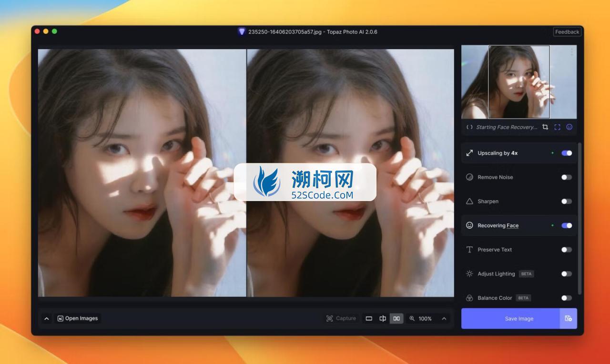Click the Save Image button
Viewport: 610px width, 364px height.
510,319
